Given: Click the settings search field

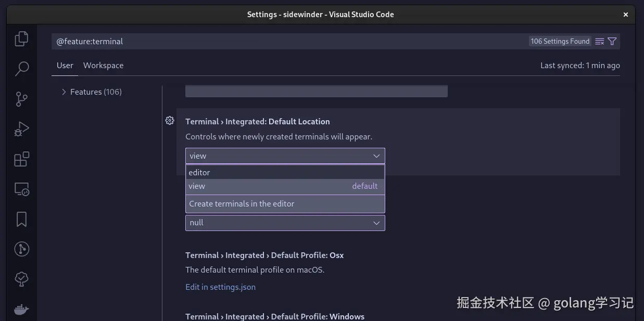Looking at the screenshot, I should pos(286,42).
